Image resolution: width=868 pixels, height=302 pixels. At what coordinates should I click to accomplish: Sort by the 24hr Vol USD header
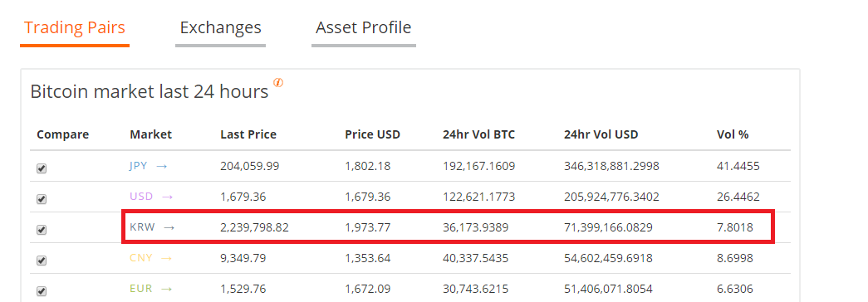click(601, 134)
